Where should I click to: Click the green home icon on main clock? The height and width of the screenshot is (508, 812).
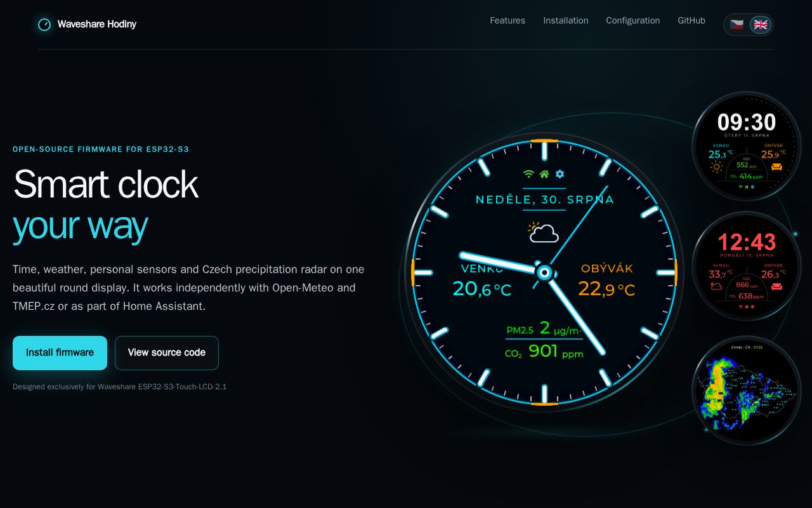coord(544,174)
